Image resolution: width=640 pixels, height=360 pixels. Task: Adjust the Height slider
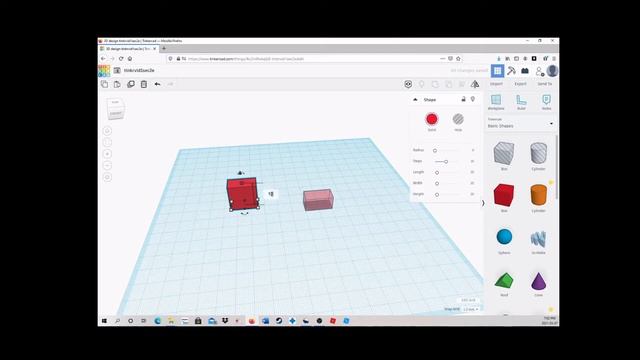pyautogui.click(x=437, y=195)
